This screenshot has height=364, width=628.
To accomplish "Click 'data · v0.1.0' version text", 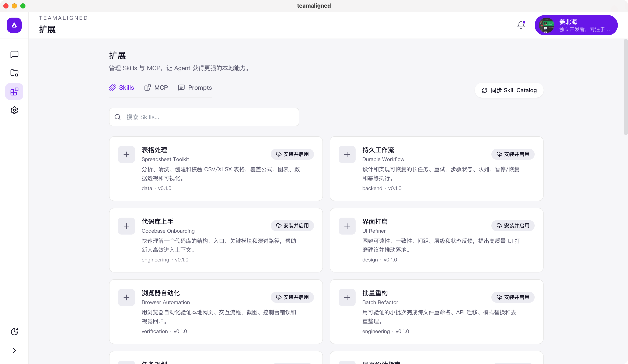I will coord(157,188).
